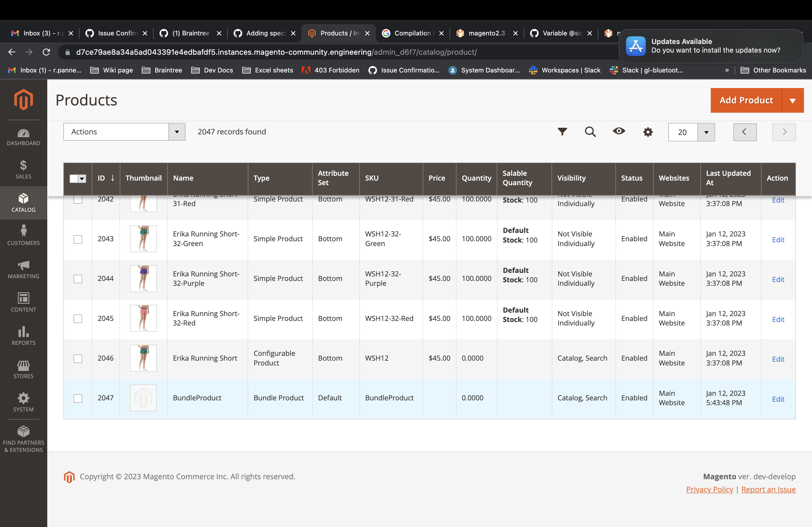Open the per-page count dropdown showing 20

pyautogui.click(x=691, y=132)
